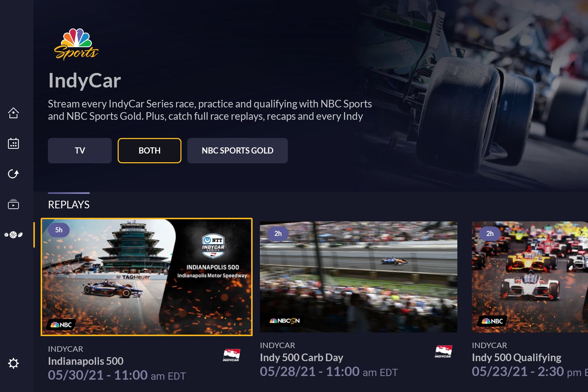Select the BOTH filter option
Viewport: 588px width, 392px height.
coord(150,151)
